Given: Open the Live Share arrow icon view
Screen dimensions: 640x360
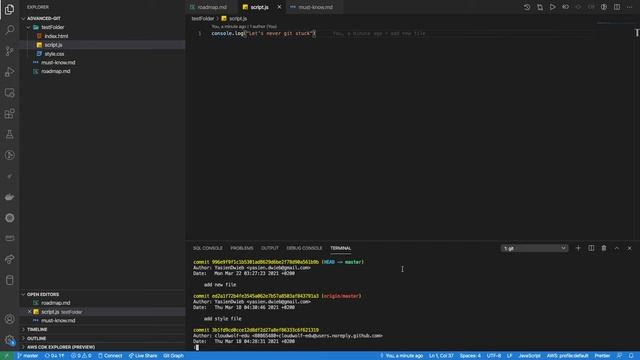Looking at the screenshot, I should (x=9, y=259).
